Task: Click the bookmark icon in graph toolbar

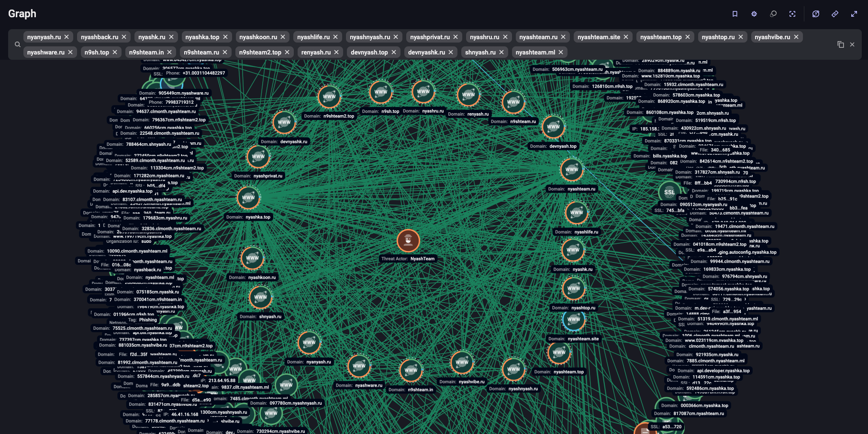Action: pyautogui.click(x=735, y=14)
